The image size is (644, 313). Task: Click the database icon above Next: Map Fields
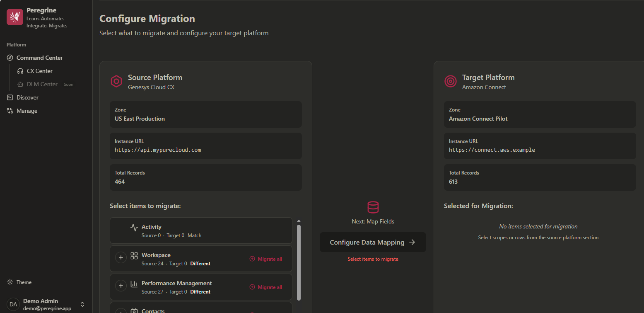click(x=373, y=207)
